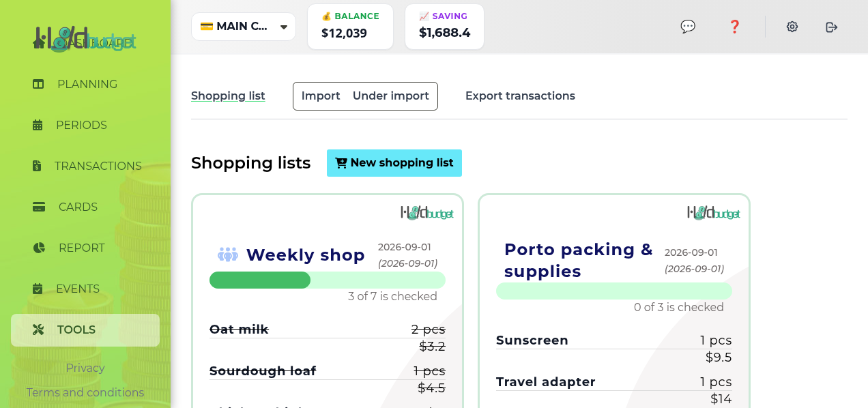
Task: Click the HomeBudget sidebar logo
Action: [x=85, y=38]
